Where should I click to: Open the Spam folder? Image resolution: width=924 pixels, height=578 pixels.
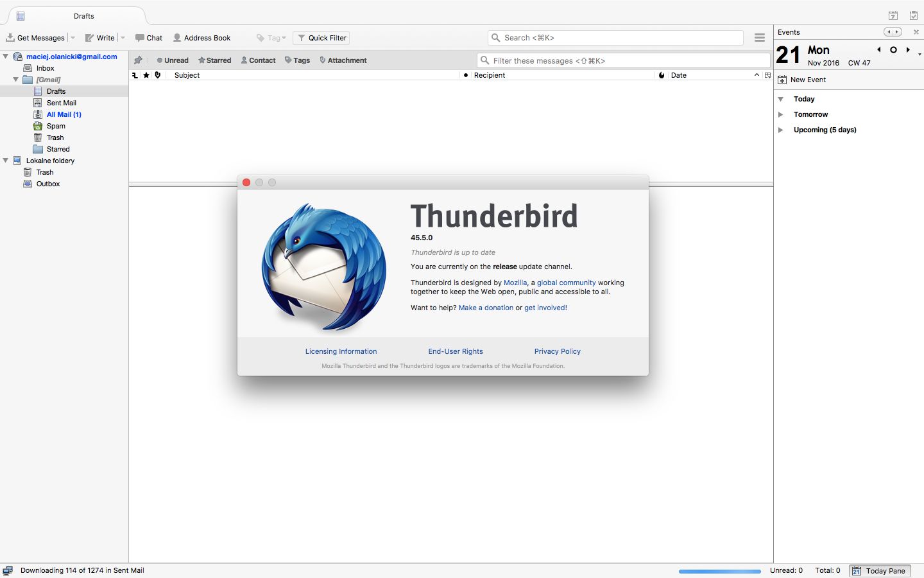coord(56,126)
